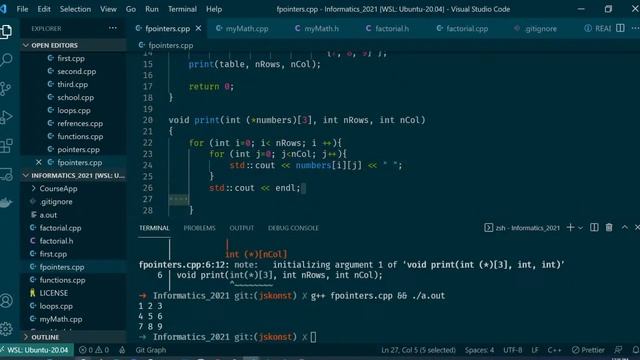The height and width of the screenshot is (360, 640).
Task: Open notifications bell in status bar
Action: pyautogui.click(x=635, y=350)
